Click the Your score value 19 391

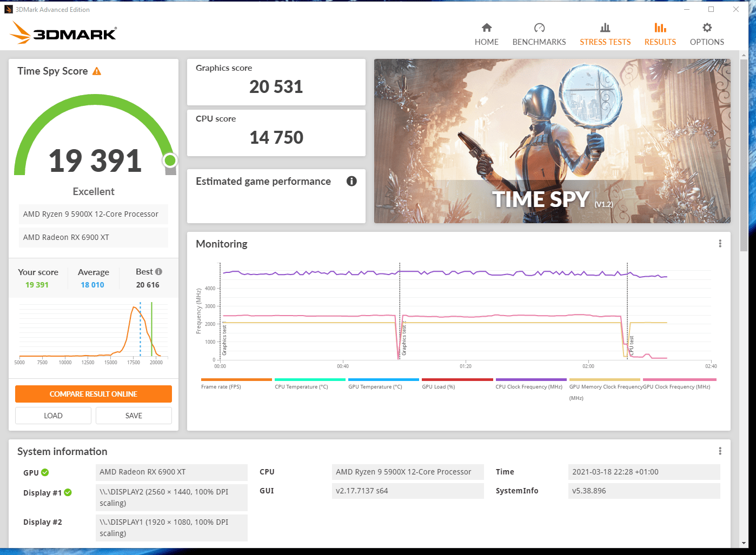[37, 285]
